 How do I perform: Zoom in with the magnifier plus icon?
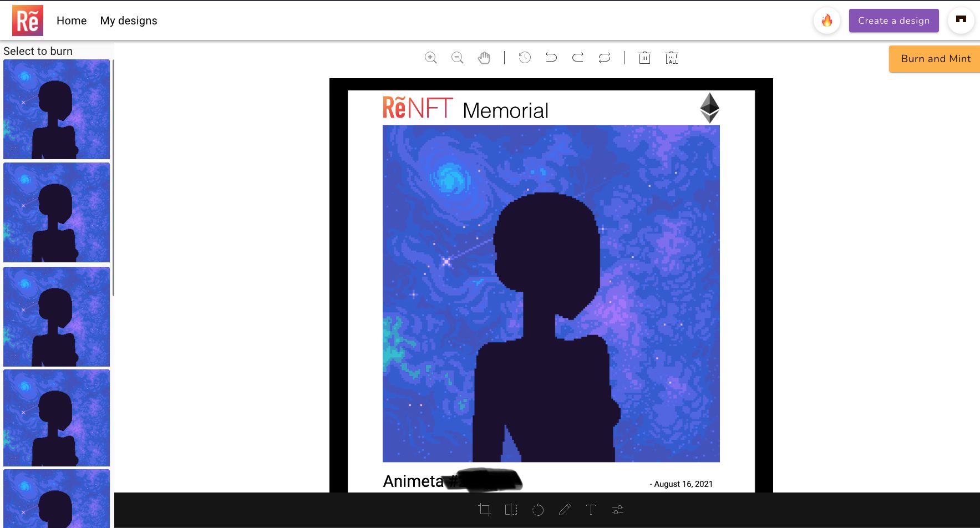[x=431, y=58]
